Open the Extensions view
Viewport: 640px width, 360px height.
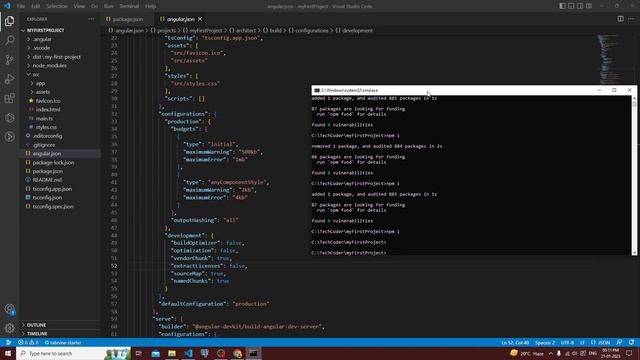9,98
